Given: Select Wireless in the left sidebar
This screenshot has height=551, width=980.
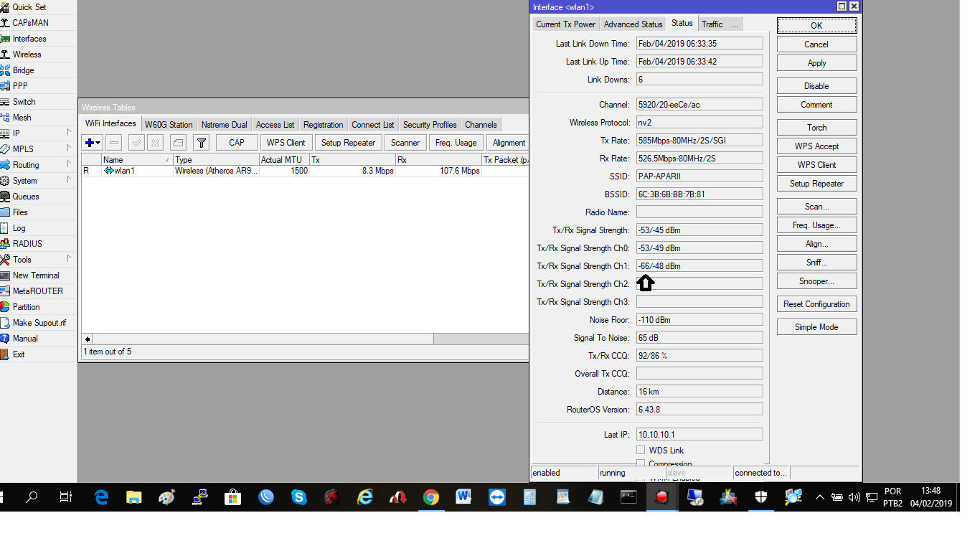Looking at the screenshot, I should [27, 55].
